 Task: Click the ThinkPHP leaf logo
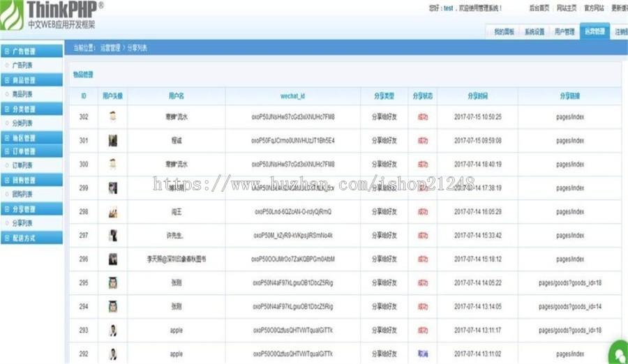[x=12, y=15]
